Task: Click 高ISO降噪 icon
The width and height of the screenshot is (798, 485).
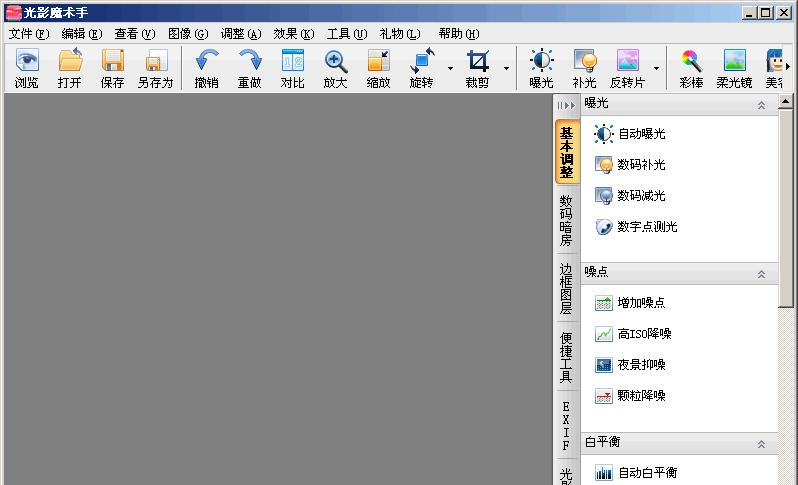Action: coord(604,334)
